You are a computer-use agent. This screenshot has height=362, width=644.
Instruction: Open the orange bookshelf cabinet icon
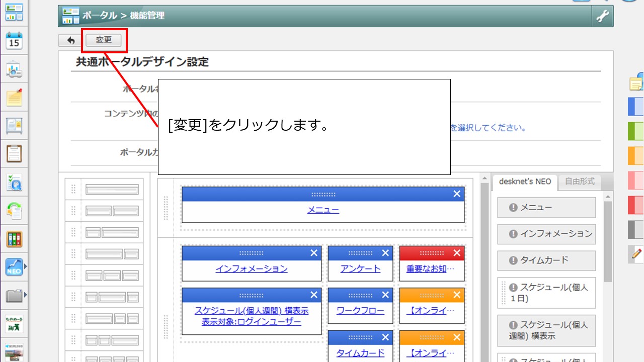coord(14,238)
